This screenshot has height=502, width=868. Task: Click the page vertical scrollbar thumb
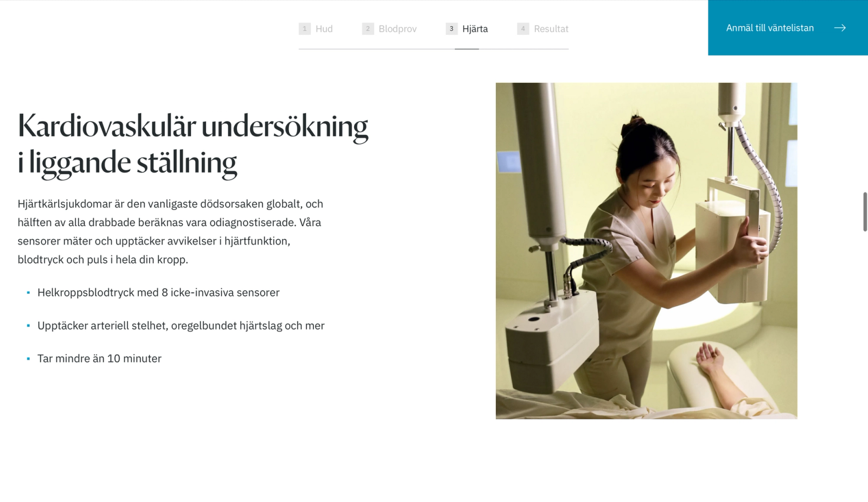click(x=865, y=211)
